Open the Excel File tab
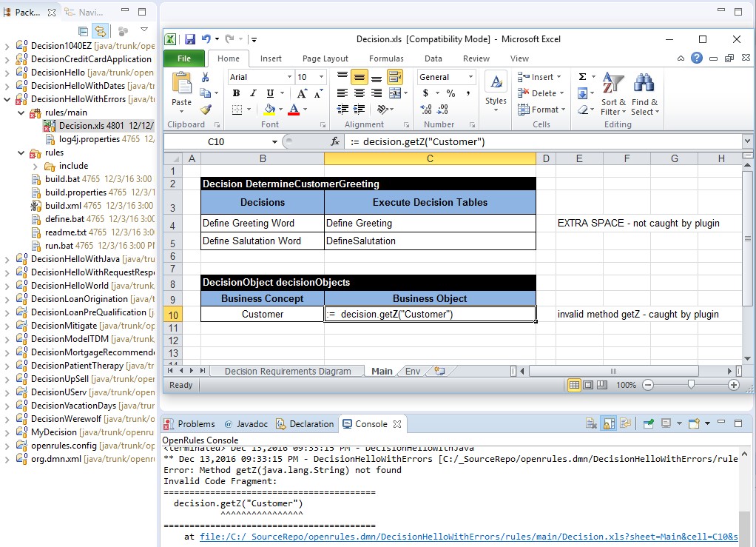 coord(183,58)
